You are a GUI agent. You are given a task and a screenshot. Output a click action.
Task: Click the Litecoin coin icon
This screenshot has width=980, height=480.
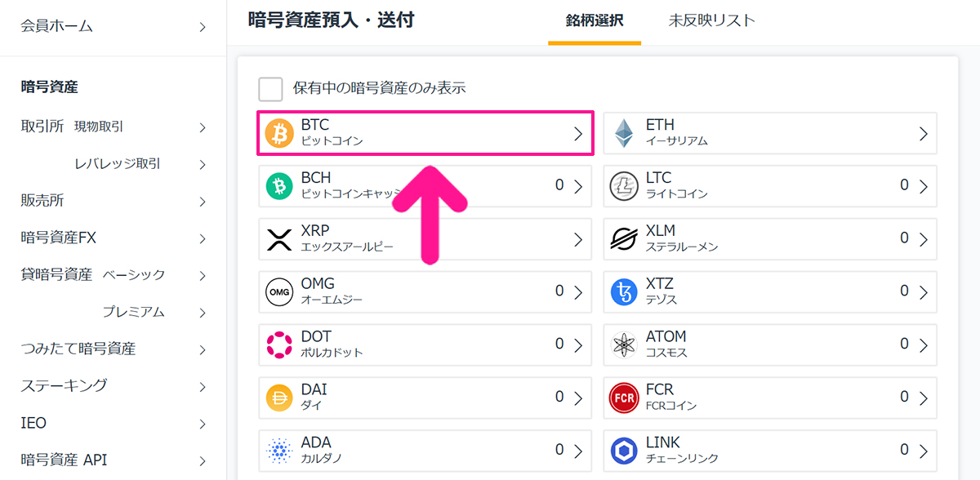pyautogui.click(x=624, y=186)
